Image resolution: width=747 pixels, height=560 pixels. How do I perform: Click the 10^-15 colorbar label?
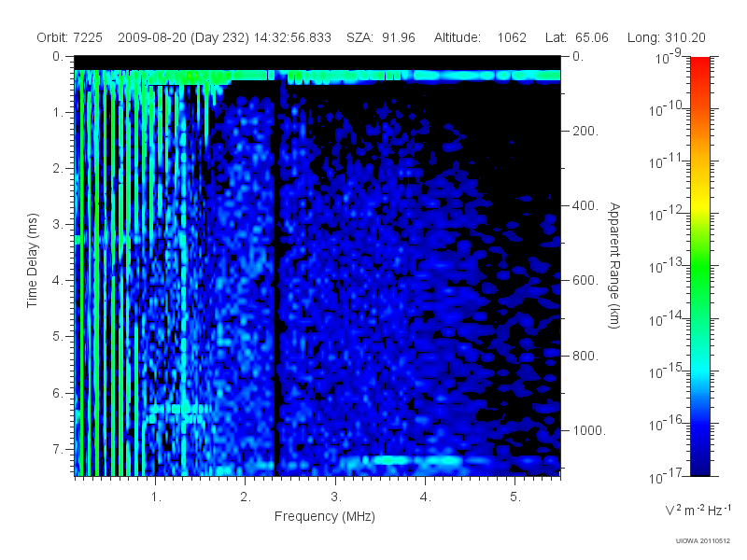click(666, 371)
